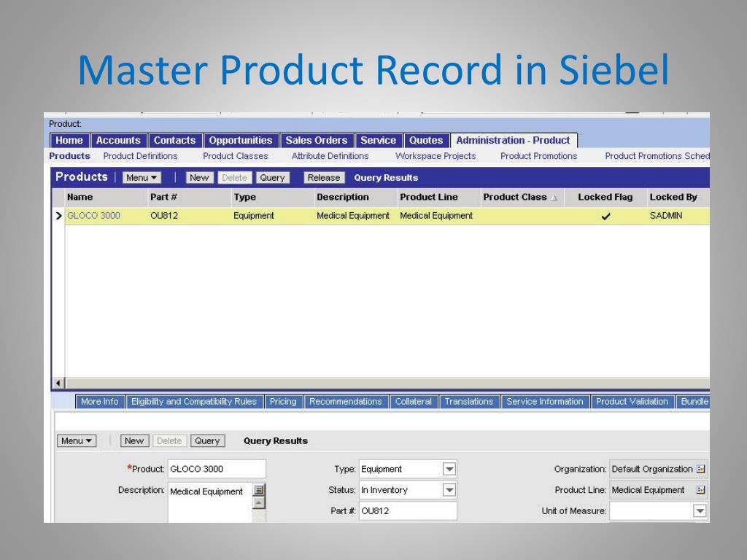Open the Service Information view tab
Viewport: 747px width, 560px height.
(x=544, y=402)
